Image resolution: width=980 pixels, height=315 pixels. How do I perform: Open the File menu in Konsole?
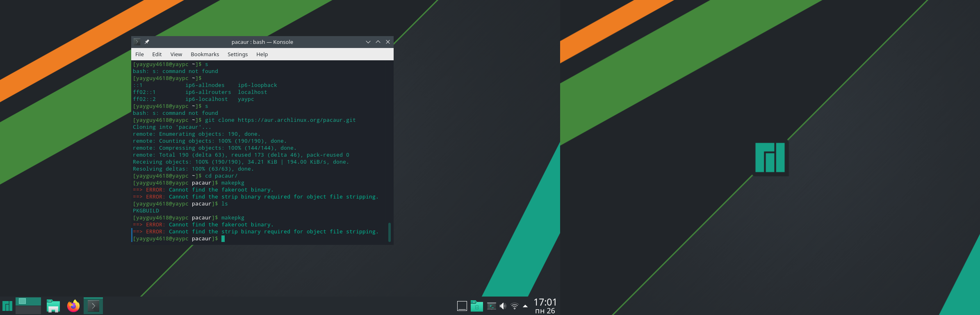(139, 54)
